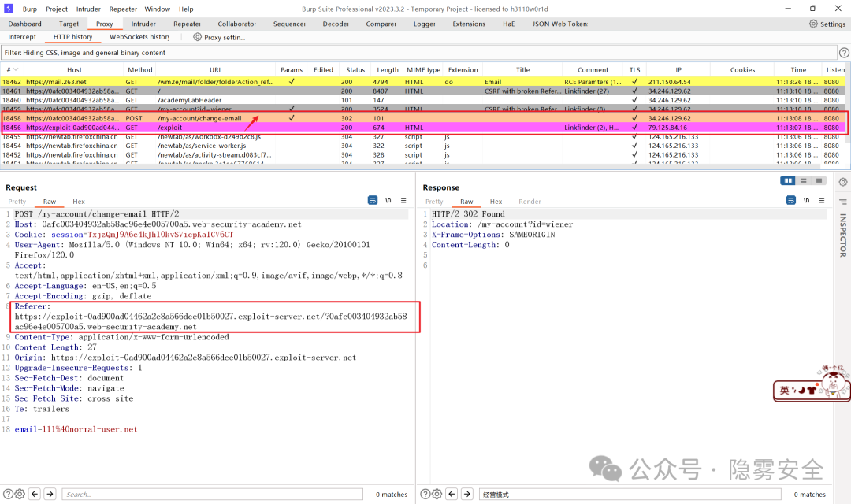Click the input method cartoon mascot icon

(833, 383)
